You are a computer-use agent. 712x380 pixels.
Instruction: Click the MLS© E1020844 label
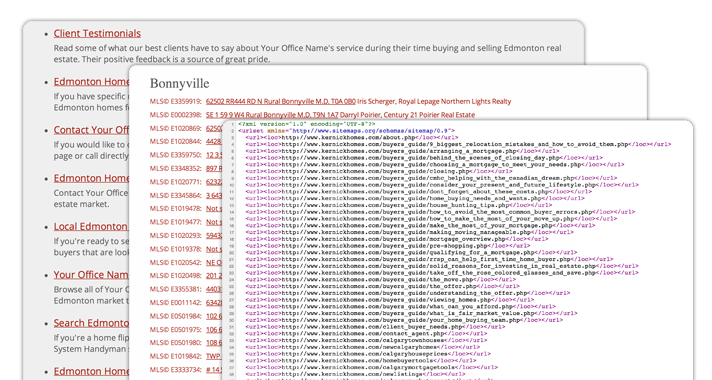click(x=176, y=142)
